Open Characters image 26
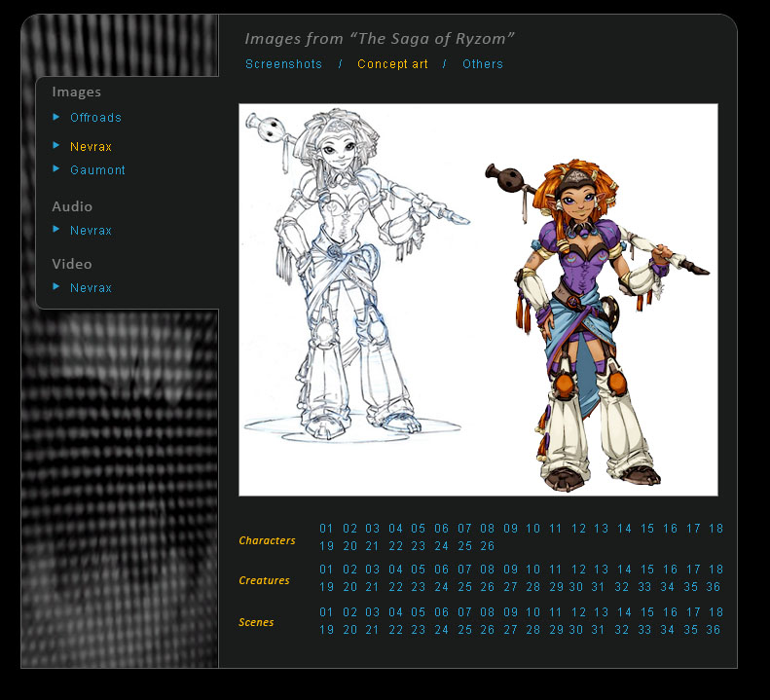Viewport: 770px width, 700px height. (x=487, y=546)
